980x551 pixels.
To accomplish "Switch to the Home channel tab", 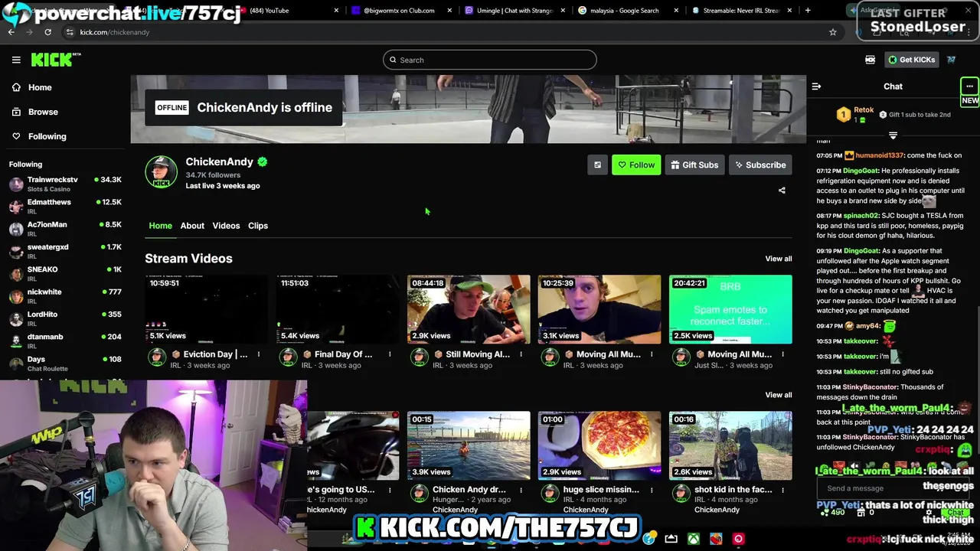I will coord(160,226).
